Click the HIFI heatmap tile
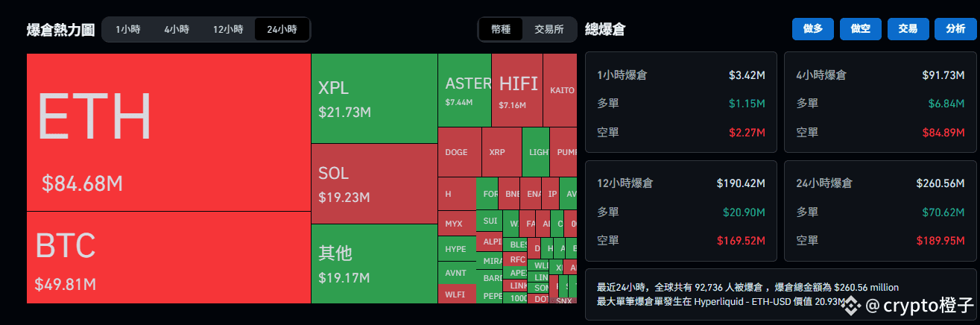 pos(517,90)
